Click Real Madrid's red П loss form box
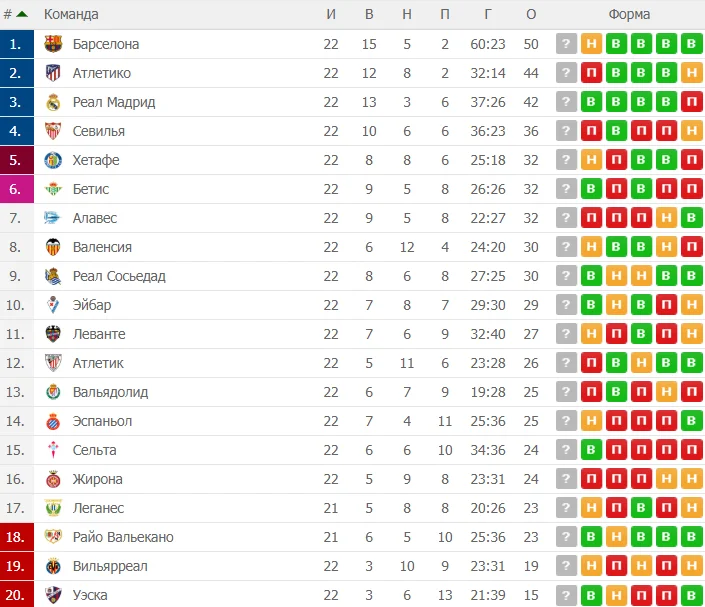The image size is (705, 607). coord(690,102)
